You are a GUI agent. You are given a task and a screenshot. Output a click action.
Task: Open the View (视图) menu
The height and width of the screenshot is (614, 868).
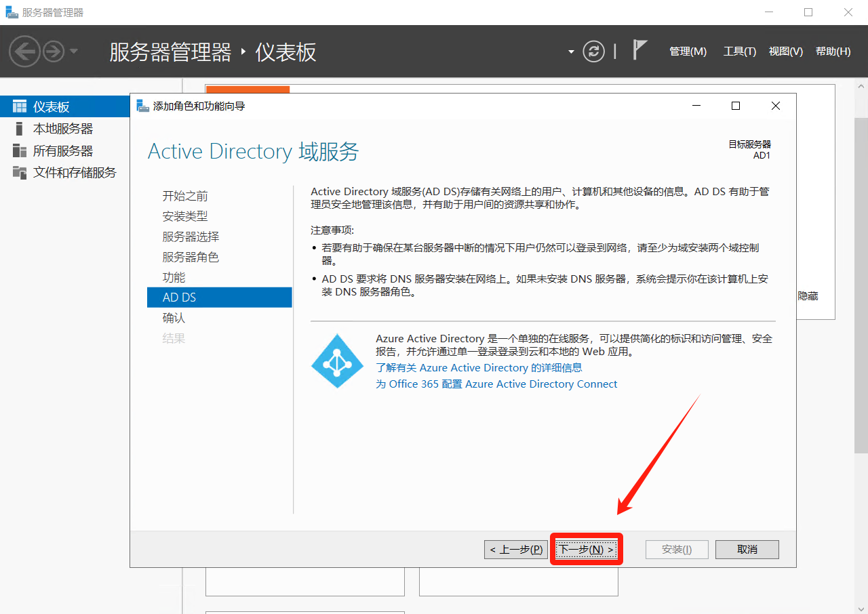[785, 52]
